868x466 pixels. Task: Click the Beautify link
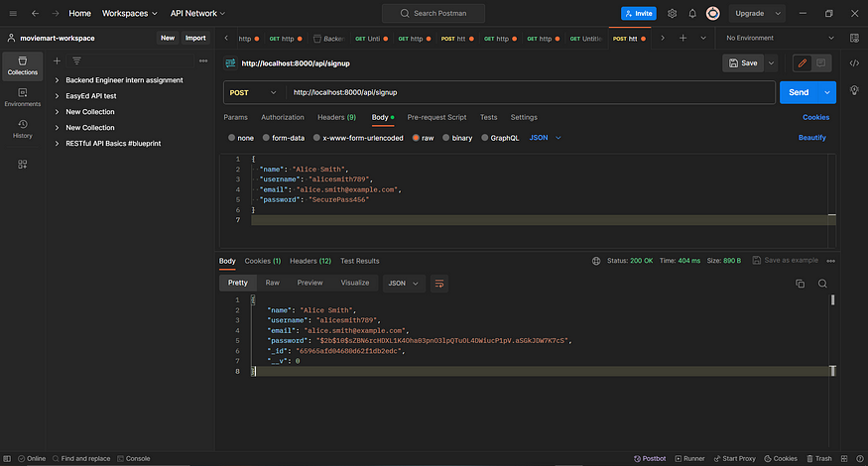click(812, 138)
